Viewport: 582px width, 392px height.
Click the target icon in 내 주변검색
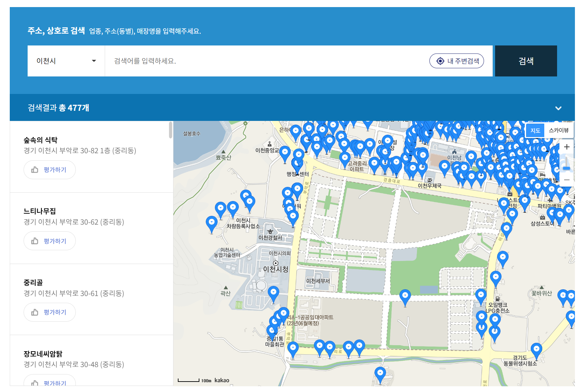coord(440,61)
